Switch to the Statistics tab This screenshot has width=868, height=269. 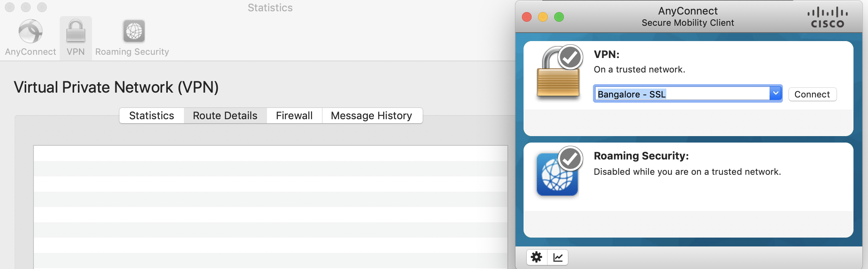click(x=152, y=116)
